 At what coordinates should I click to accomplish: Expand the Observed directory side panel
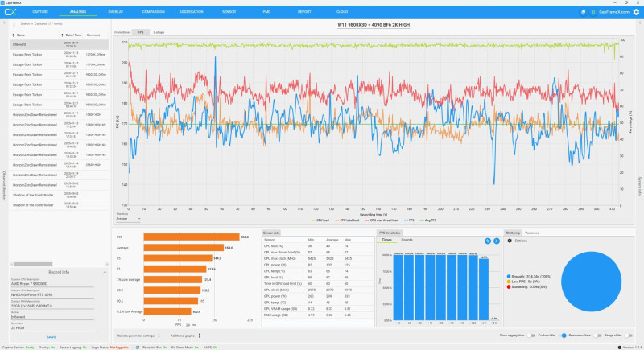click(x=4, y=186)
